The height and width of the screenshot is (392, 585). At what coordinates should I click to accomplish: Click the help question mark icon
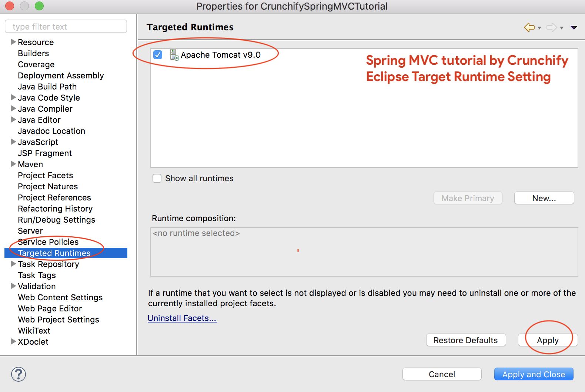(x=19, y=374)
